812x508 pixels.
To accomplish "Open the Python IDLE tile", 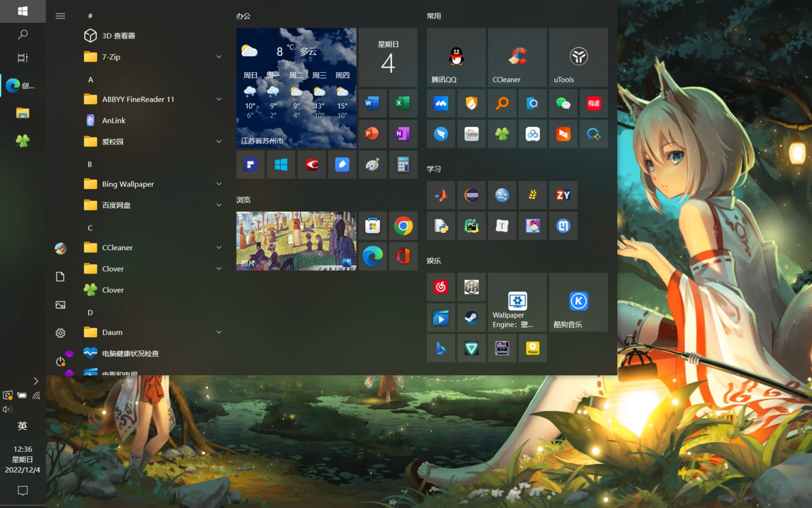I will tap(441, 226).
